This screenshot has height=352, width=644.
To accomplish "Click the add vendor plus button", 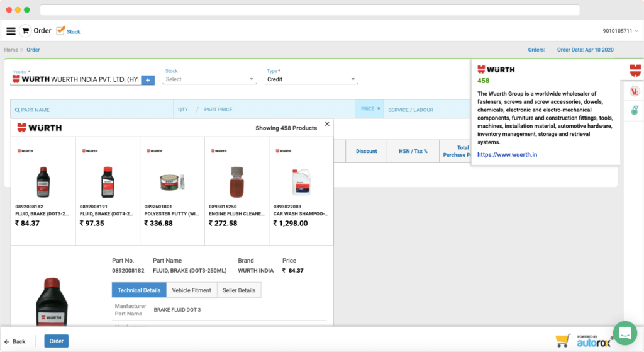I will pos(148,80).
